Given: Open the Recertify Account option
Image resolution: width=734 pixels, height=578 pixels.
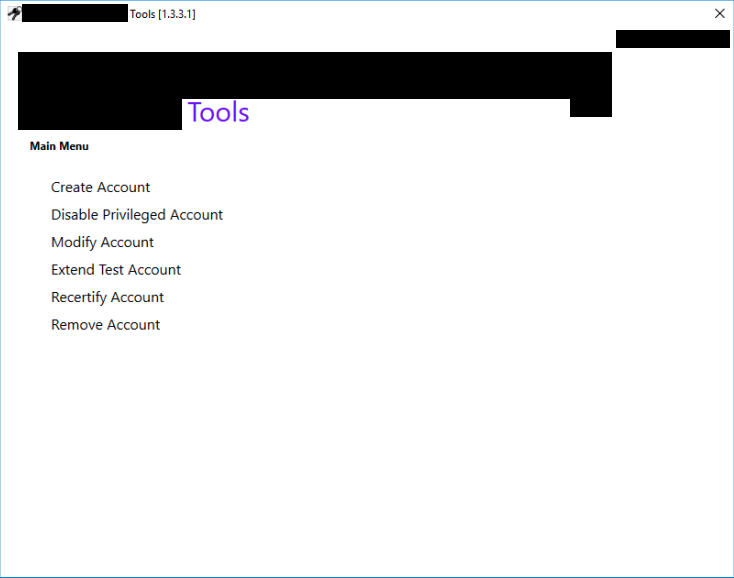Looking at the screenshot, I should [x=107, y=297].
